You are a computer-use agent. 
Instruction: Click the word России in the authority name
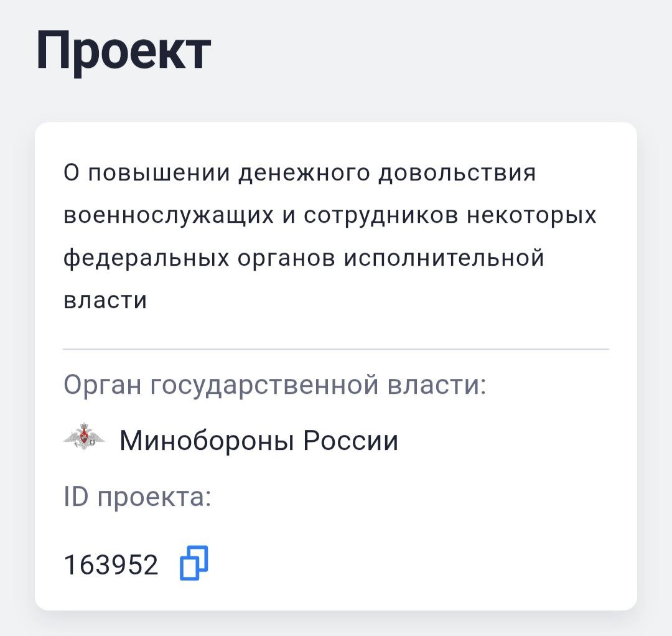pyautogui.click(x=350, y=441)
